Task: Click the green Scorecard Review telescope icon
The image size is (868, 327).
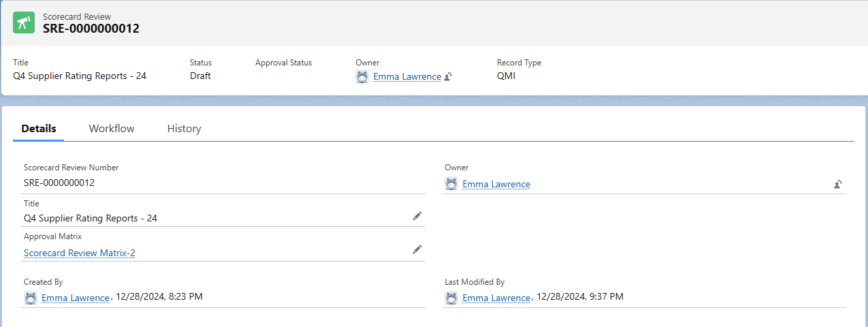Action: [24, 23]
